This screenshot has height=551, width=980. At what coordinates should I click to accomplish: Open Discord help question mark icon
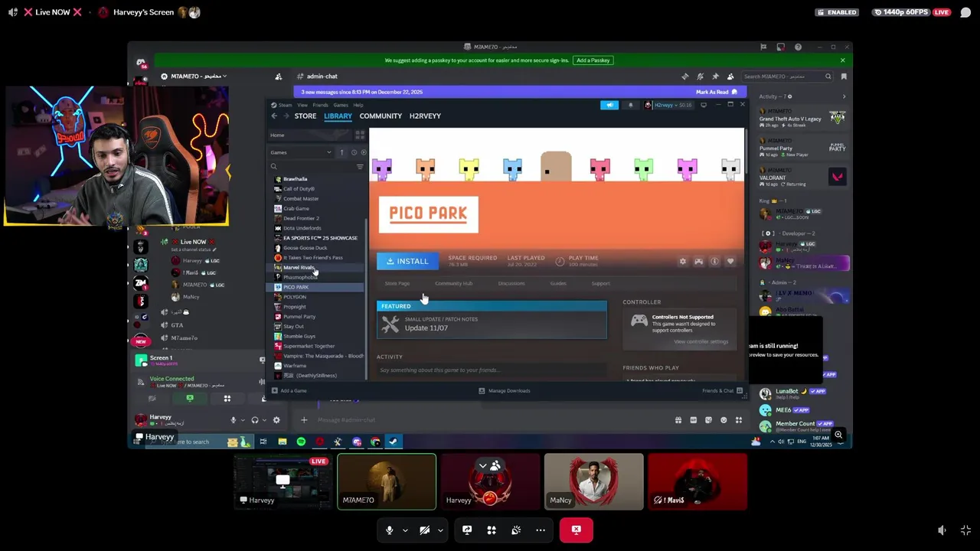[798, 47]
